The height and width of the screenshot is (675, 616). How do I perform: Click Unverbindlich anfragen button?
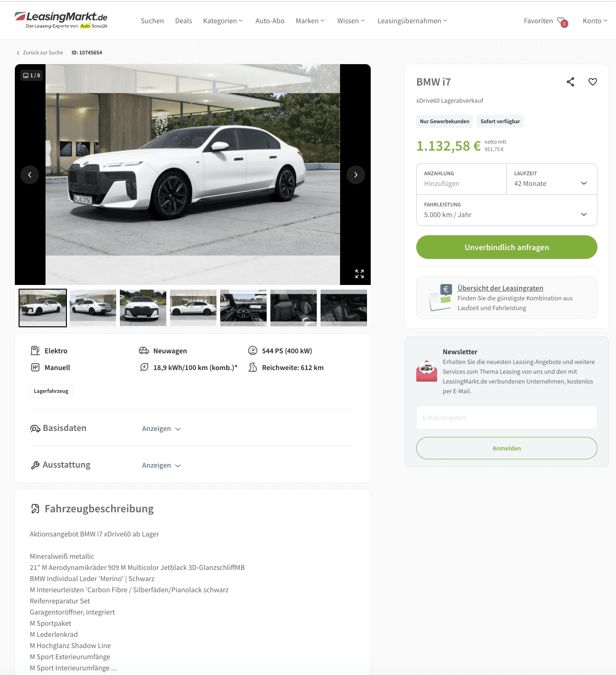click(507, 247)
